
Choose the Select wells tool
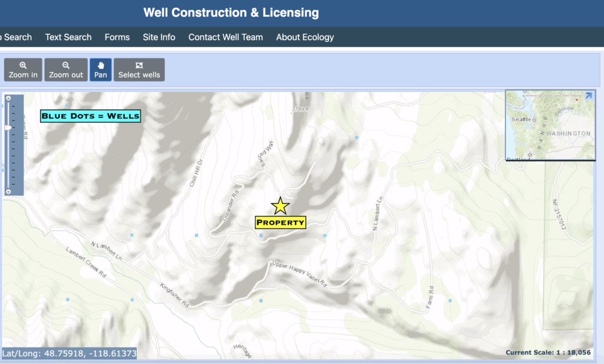(139, 70)
